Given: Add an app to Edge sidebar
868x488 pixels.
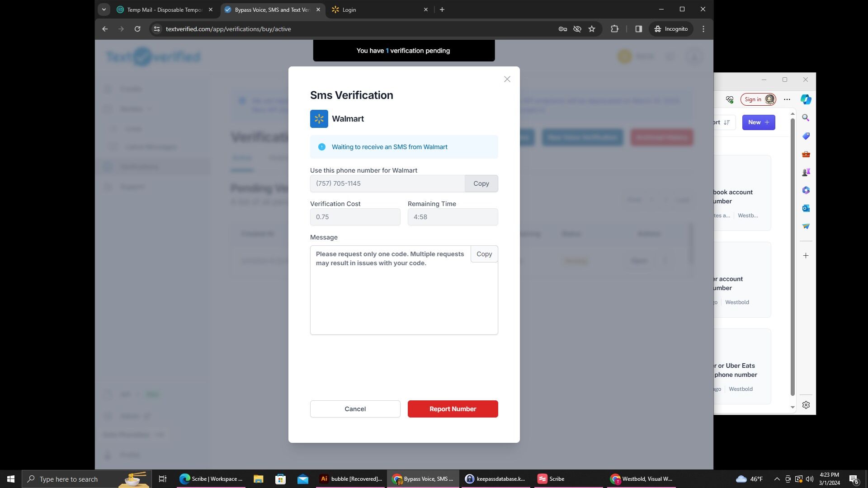Looking at the screenshot, I should point(806,256).
